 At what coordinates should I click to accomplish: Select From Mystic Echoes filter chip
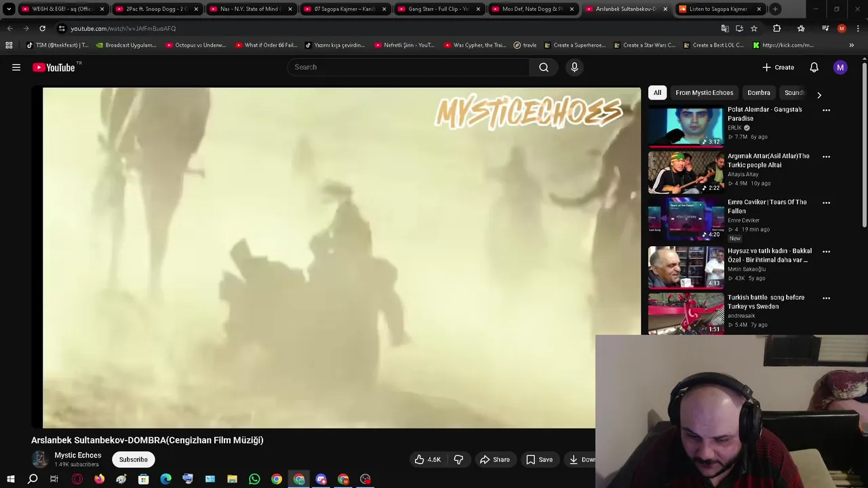coord(704,93)
